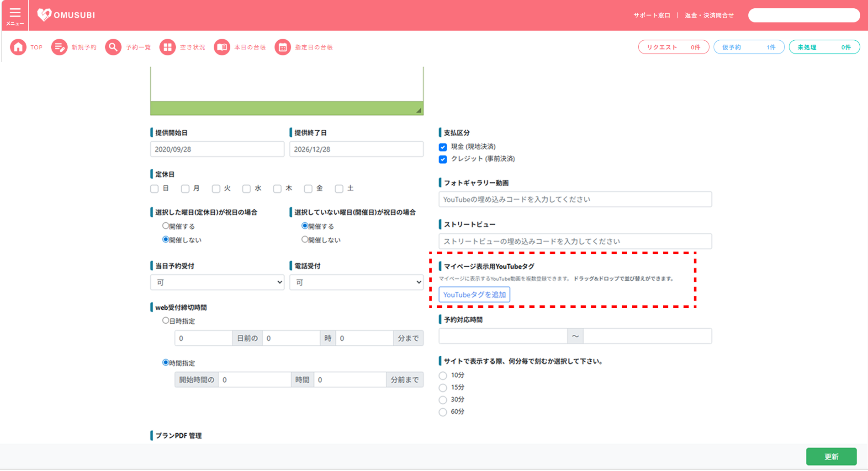Open the 仮予約 1件 badge
868x471 pixels.
click(749, 47)
